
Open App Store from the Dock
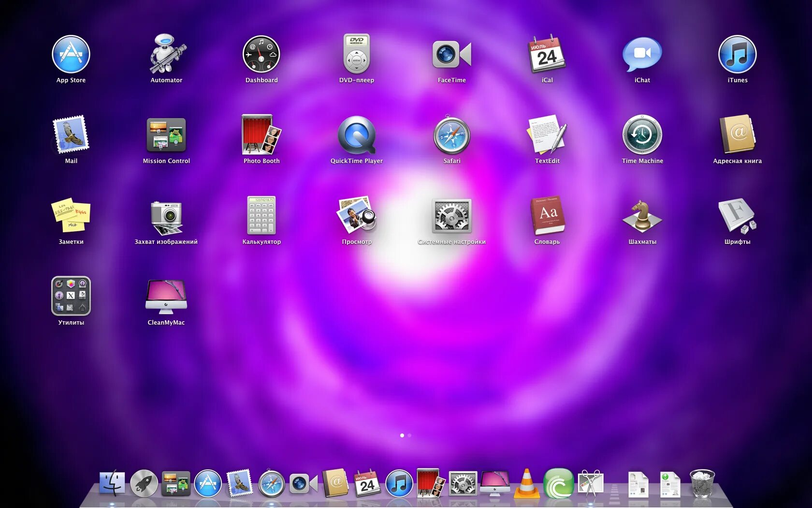click(208, 483)
